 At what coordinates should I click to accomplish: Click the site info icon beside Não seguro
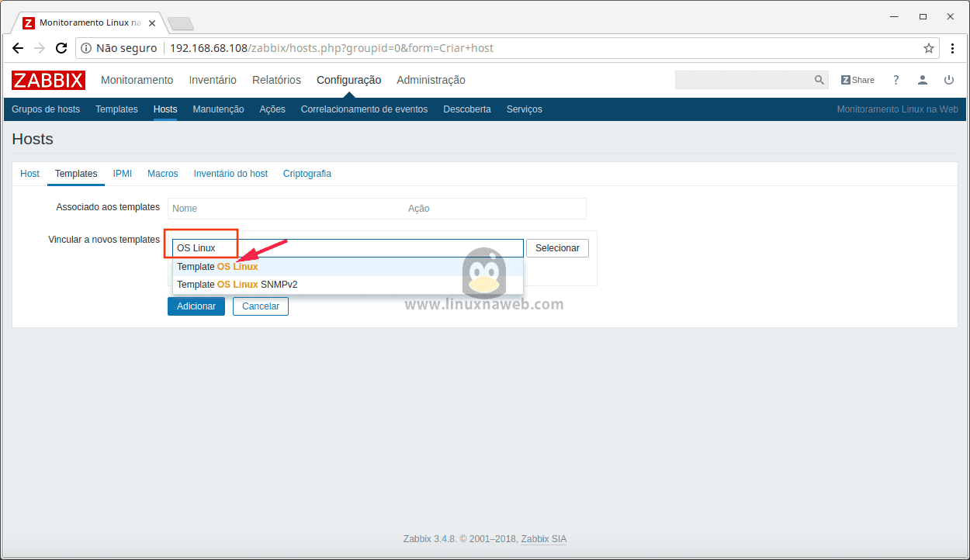pyautogui.click(x=86, y=48)
